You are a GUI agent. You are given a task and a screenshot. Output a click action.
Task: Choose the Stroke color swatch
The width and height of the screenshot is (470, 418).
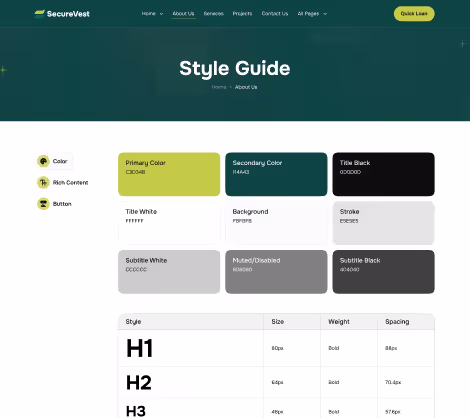coord(383,223)
